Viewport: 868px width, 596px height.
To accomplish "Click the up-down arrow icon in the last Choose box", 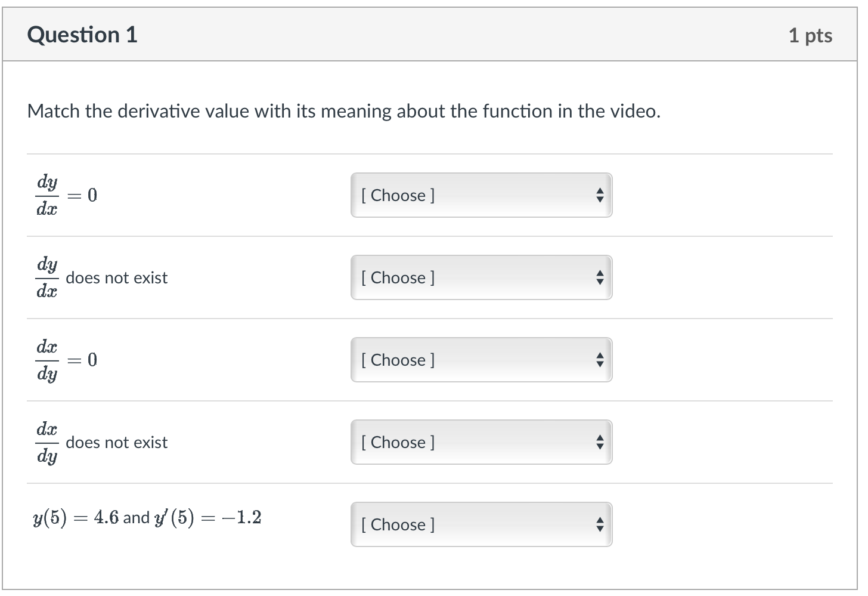I will click(600, 524).
